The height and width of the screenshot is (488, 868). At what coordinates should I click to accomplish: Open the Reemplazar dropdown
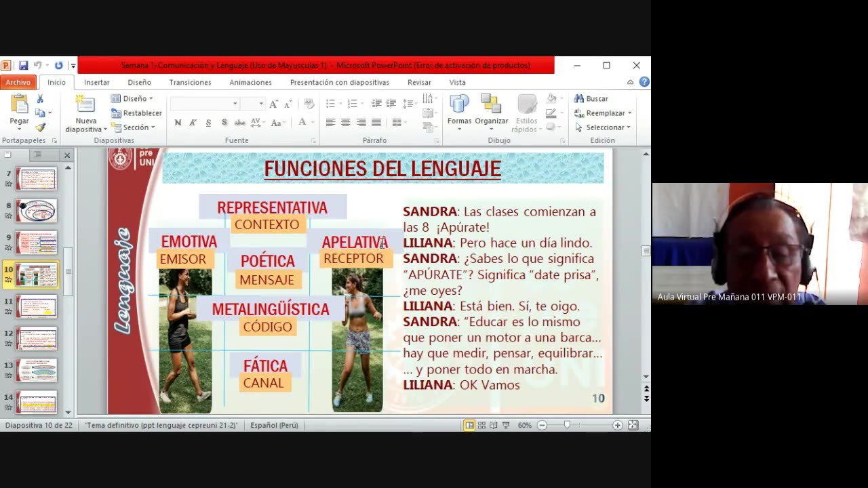603,113
